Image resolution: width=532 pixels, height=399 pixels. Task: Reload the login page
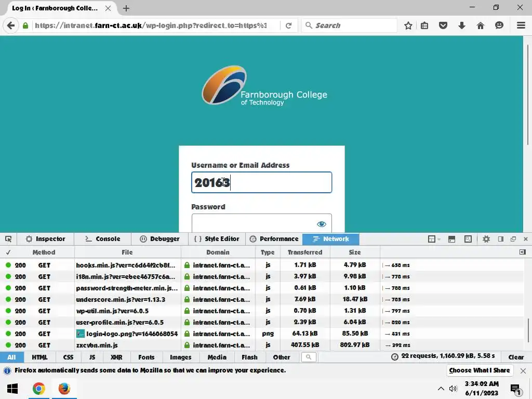tap(288, 25)
